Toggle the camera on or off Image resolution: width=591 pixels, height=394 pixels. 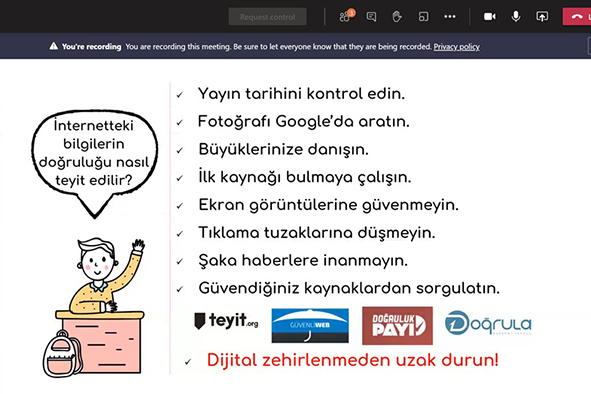pos(490,17)
